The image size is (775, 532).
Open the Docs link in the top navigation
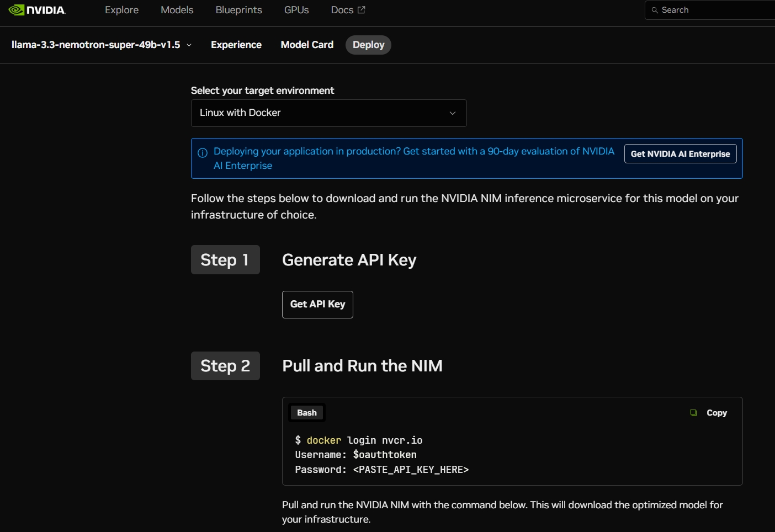click(348, 10)
